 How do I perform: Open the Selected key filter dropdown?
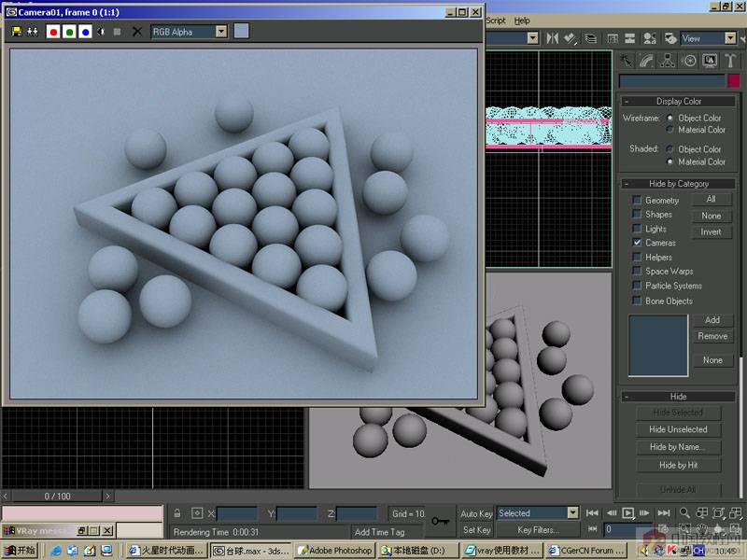tap(573, 512)
